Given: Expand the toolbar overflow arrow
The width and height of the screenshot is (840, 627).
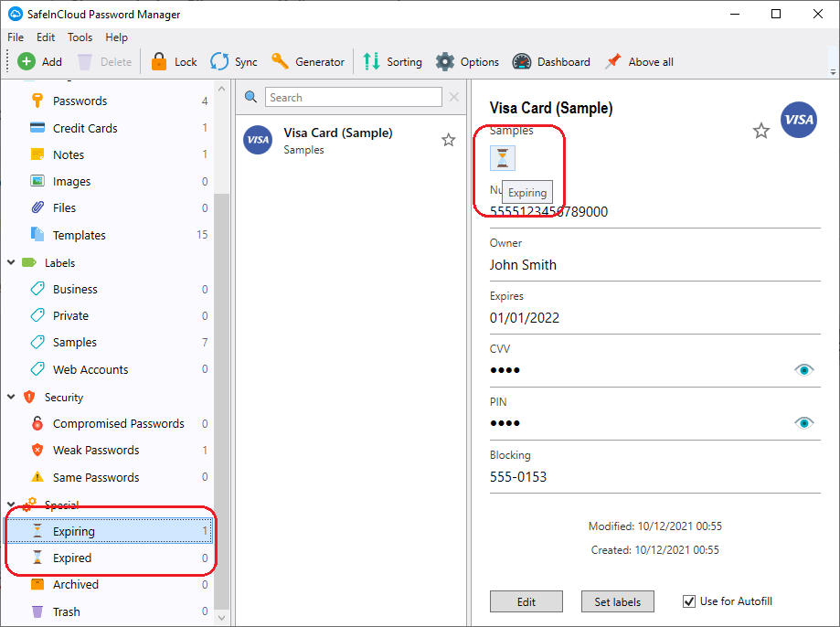Looking at the screenshot, I should 833,71.
